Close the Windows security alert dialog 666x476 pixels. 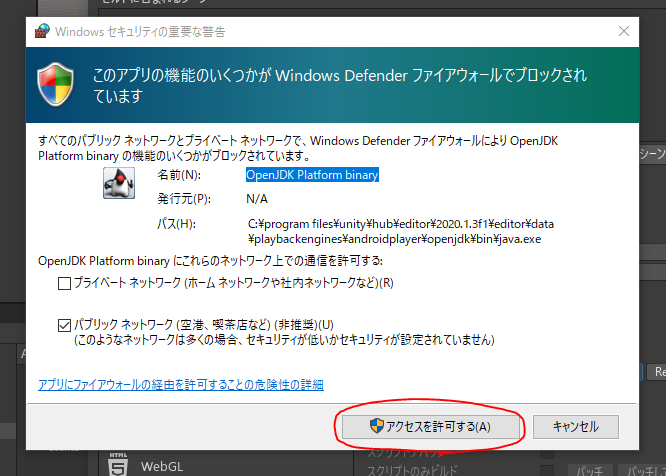coord(624,31)
